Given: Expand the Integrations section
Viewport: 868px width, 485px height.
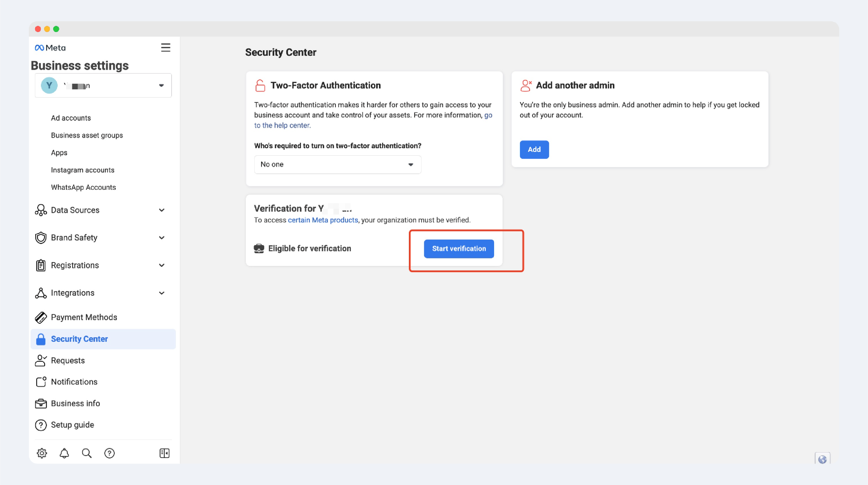Looking at the screenshot, I should (x=161, y=293).
